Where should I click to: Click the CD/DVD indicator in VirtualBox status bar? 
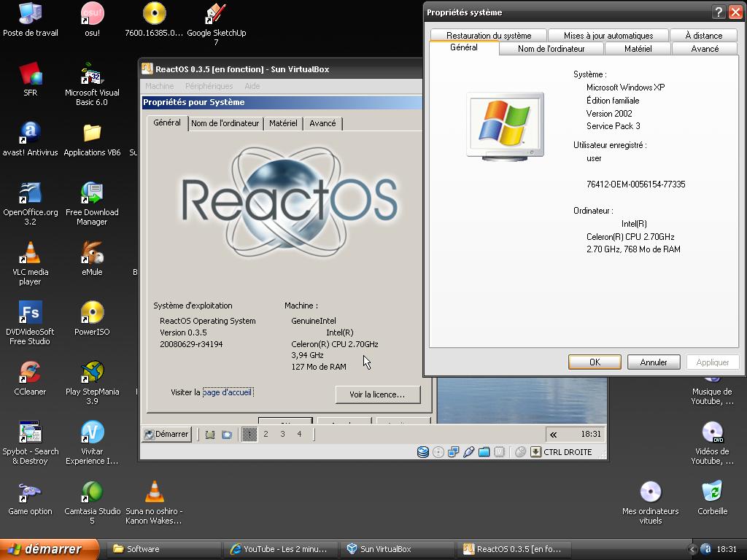pyautogui.click(x=438, y=452)
